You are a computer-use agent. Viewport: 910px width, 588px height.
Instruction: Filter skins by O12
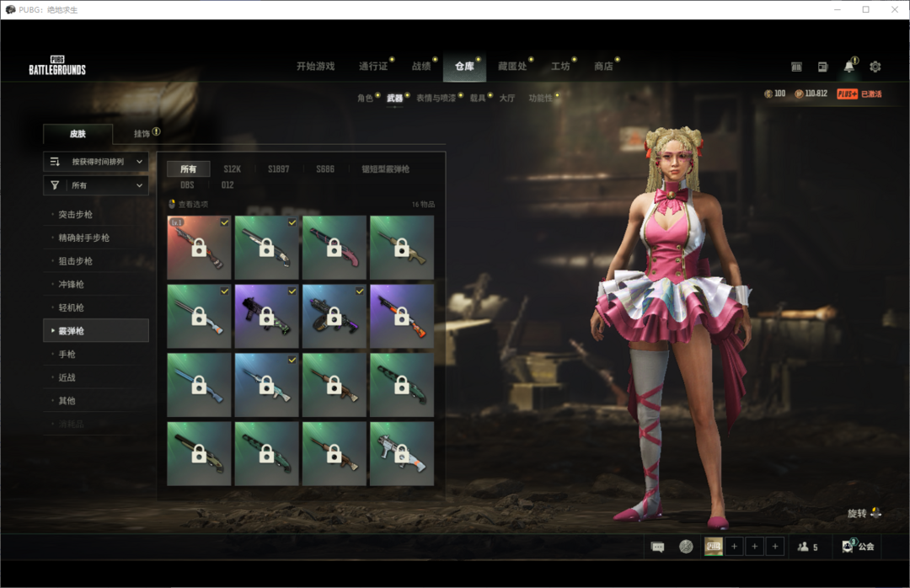[x=227, y=184]
